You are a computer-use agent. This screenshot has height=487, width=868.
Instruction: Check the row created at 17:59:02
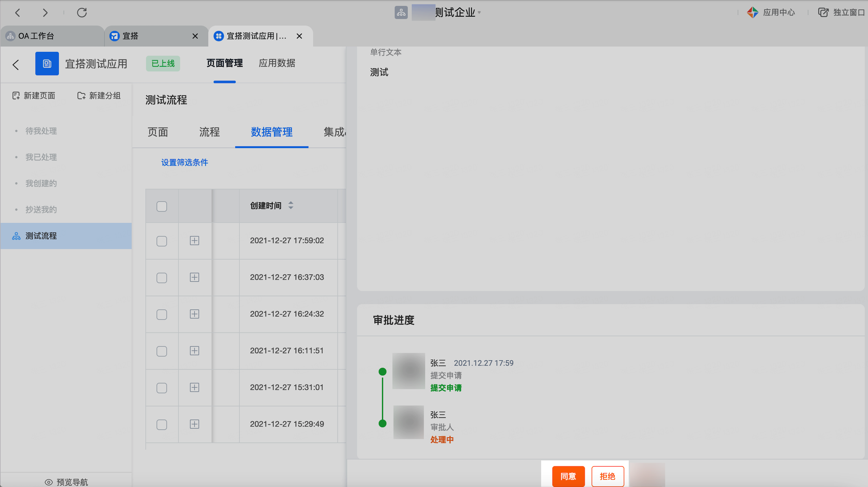(162, 241)
